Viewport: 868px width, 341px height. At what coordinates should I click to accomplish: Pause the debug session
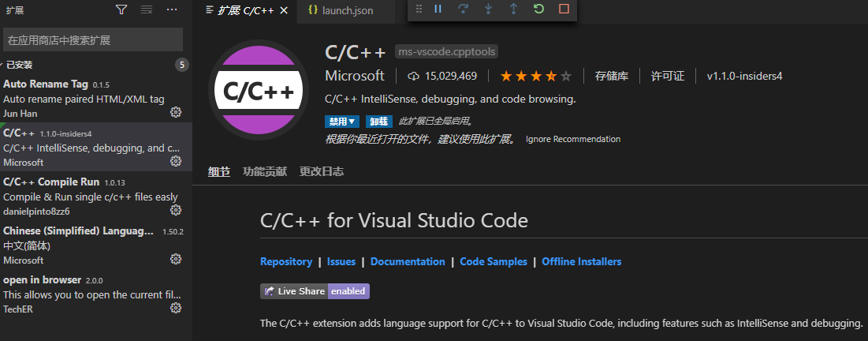point(438,9)
